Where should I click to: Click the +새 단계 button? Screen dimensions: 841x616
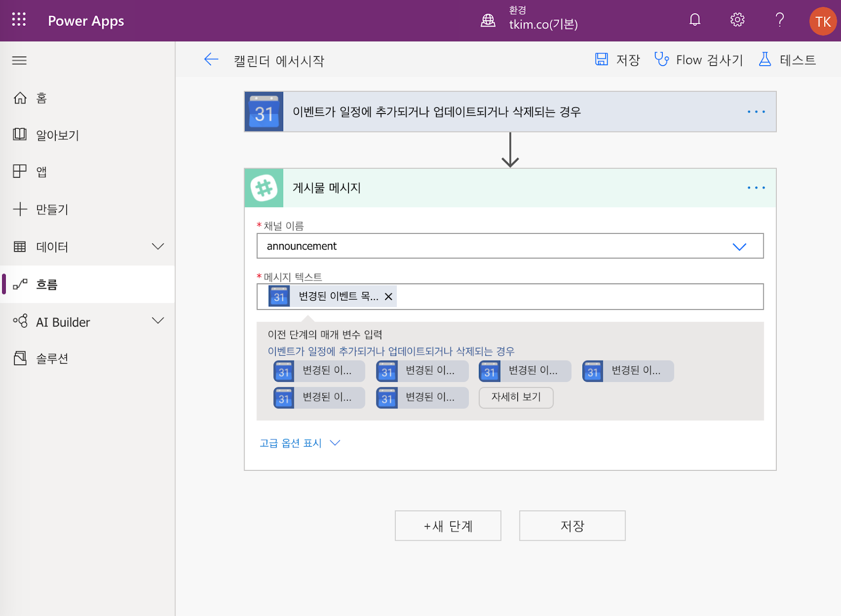pyautogui.click(x=448, y=526)
